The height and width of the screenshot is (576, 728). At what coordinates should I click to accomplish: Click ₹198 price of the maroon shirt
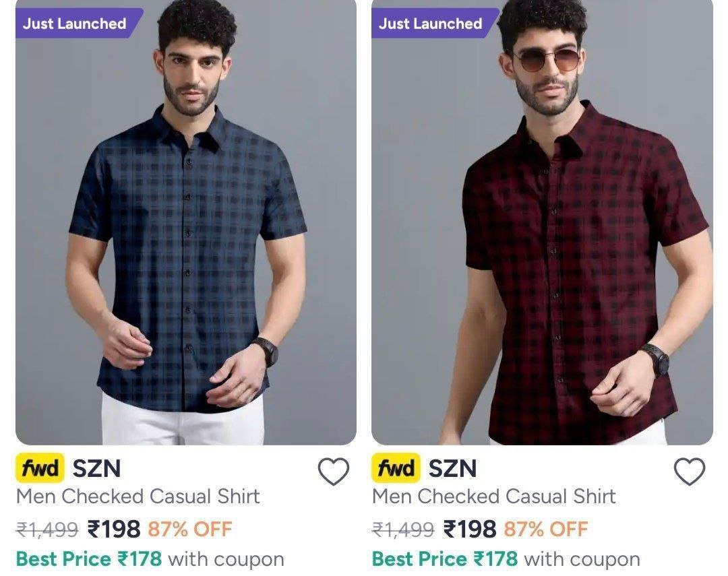point(470,529)
